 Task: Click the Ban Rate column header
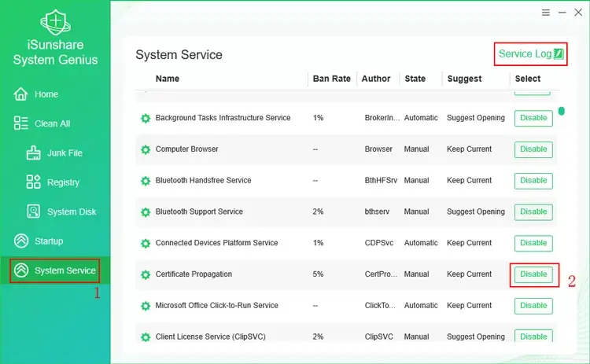point(331,79)
